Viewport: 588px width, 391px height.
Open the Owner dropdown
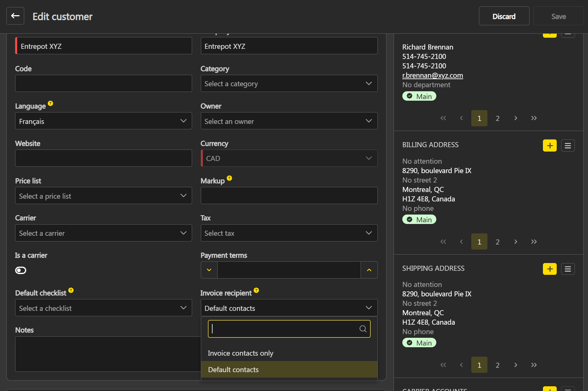pyautogui.click(x=289, y=121)
